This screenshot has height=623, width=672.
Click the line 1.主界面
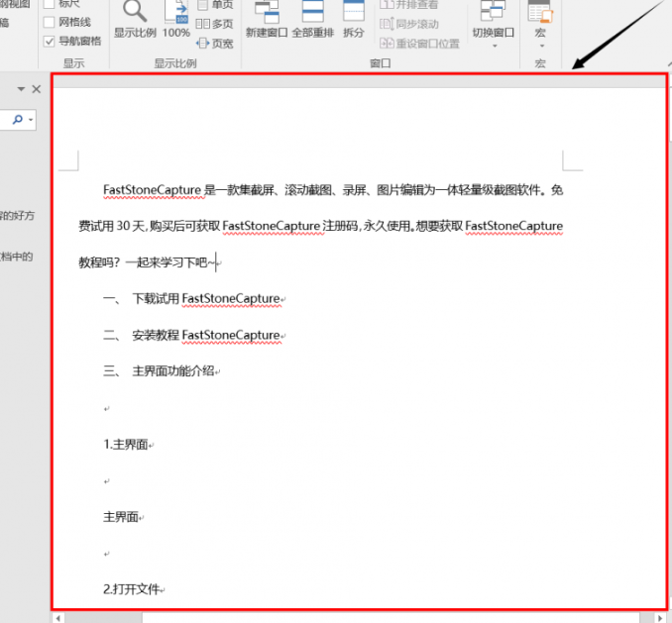point(128,445)
